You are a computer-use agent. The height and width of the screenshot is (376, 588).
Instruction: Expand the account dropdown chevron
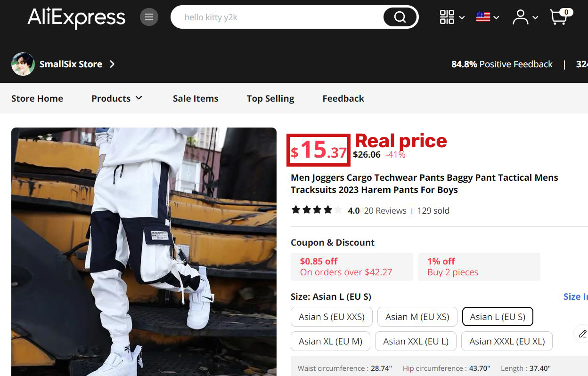point(535,18)
